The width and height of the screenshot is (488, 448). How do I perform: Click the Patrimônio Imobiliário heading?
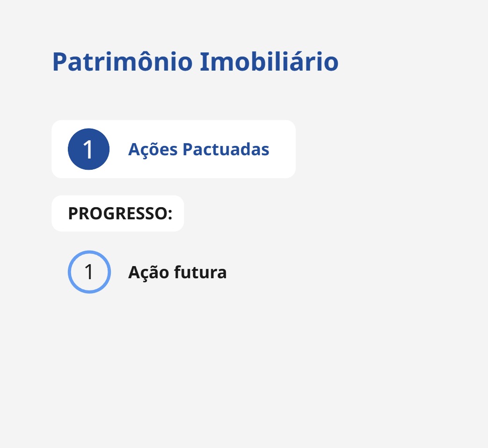[x=195, y=62]
